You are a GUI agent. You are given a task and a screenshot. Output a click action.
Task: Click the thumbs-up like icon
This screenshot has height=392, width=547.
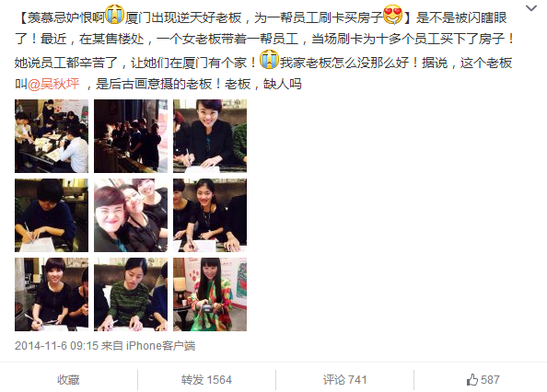click(x=472, y=379)
